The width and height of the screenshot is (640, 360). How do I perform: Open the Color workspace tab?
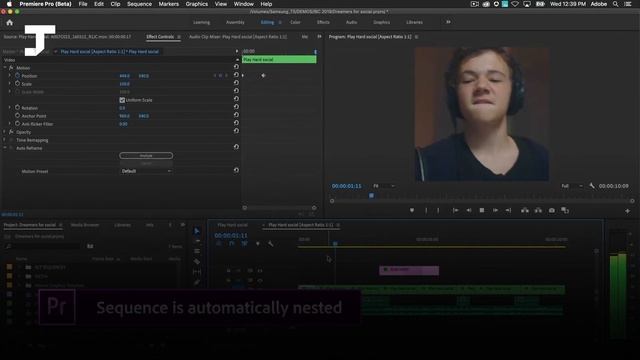click(295, 22)
